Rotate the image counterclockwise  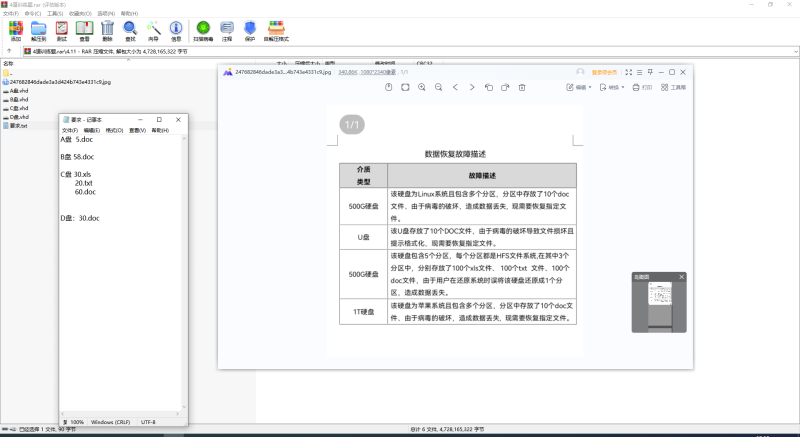point(489,87)
